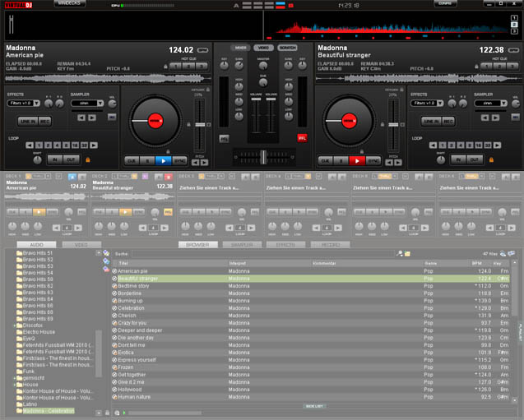Toggle orange smart loop lock on right deck
Screen dimensions: 524x420
[491, 160]
